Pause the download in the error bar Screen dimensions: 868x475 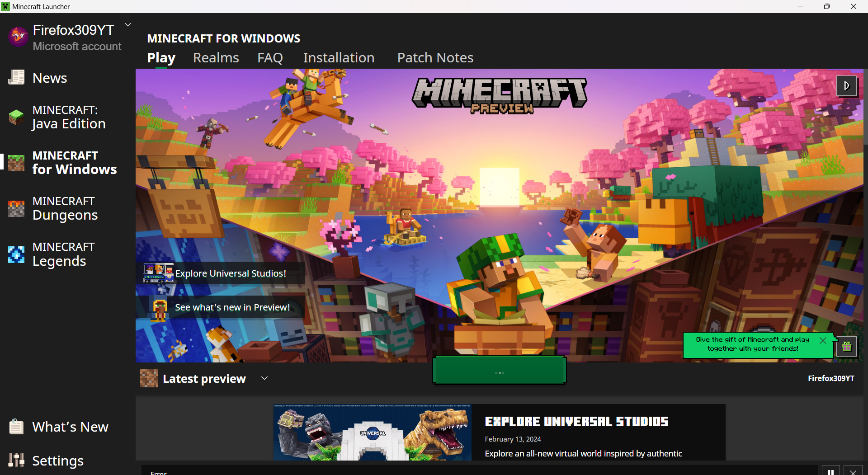click(830, 471)
